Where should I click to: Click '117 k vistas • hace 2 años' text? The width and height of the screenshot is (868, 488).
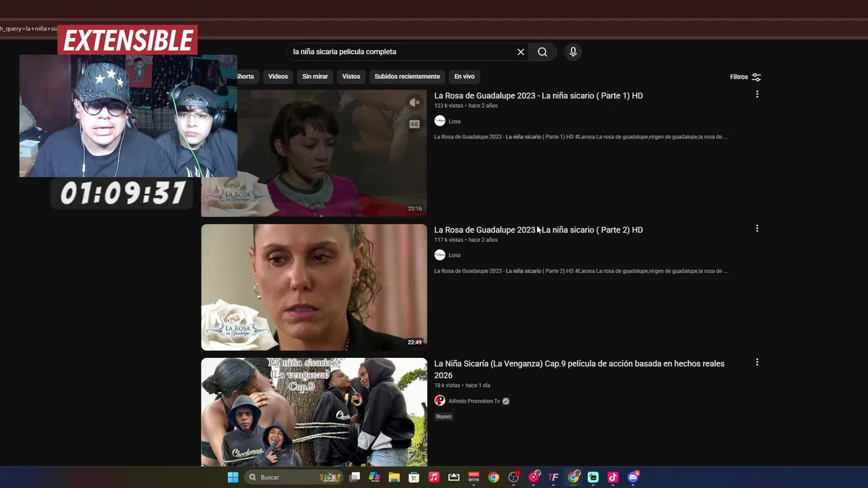pyautogui.click(x=466, y=240)
